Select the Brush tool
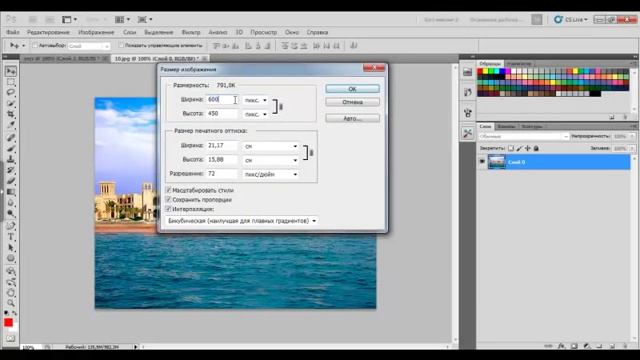Screen dimensions: 640x360 pos(11,149)
